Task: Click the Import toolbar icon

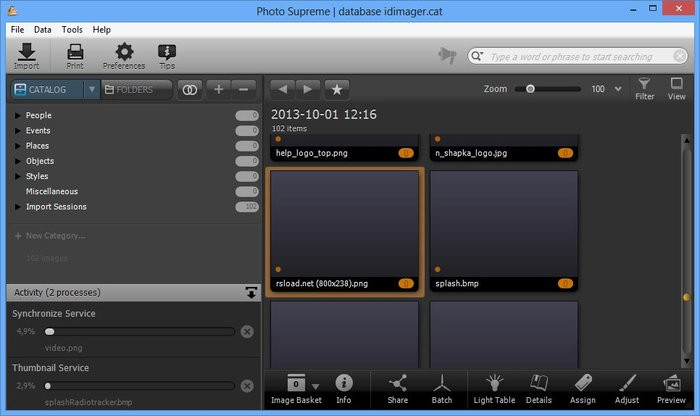Action: (27, 56)
